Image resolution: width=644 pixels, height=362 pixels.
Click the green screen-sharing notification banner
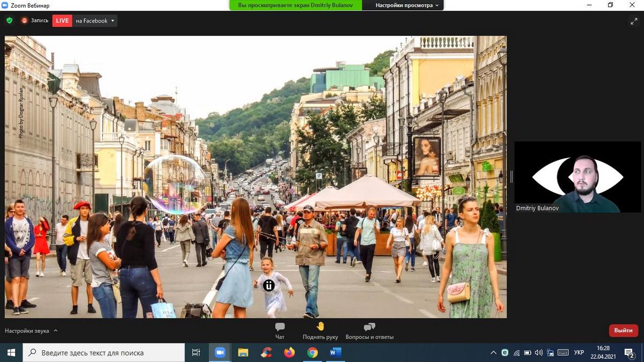[x=295, y=5]
